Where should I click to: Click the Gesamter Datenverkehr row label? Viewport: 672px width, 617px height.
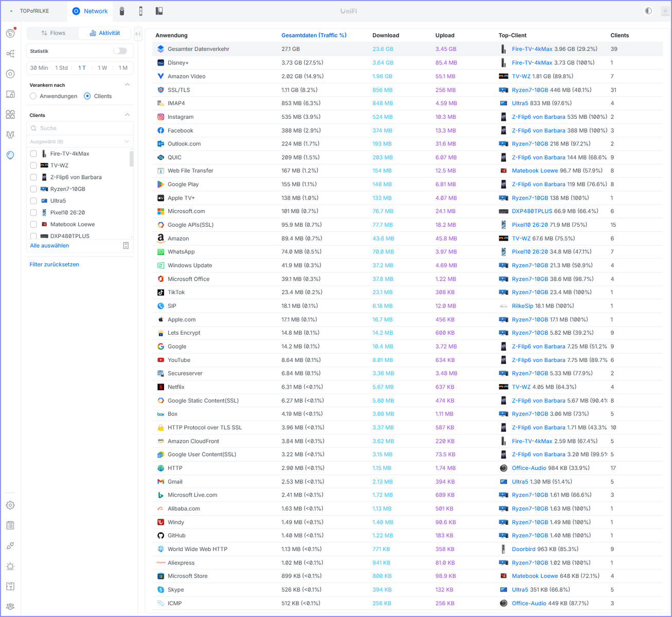click(x=199, y=49)
